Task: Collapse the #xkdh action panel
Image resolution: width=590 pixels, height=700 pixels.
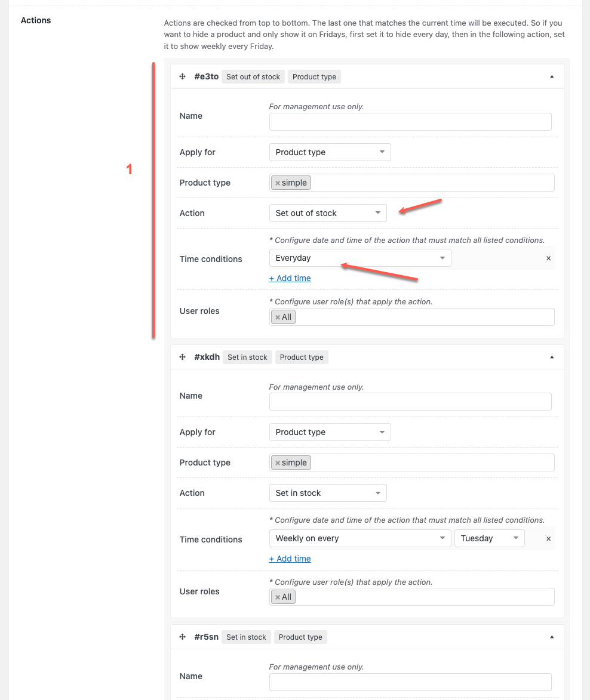Action: [x=552, y=357]
